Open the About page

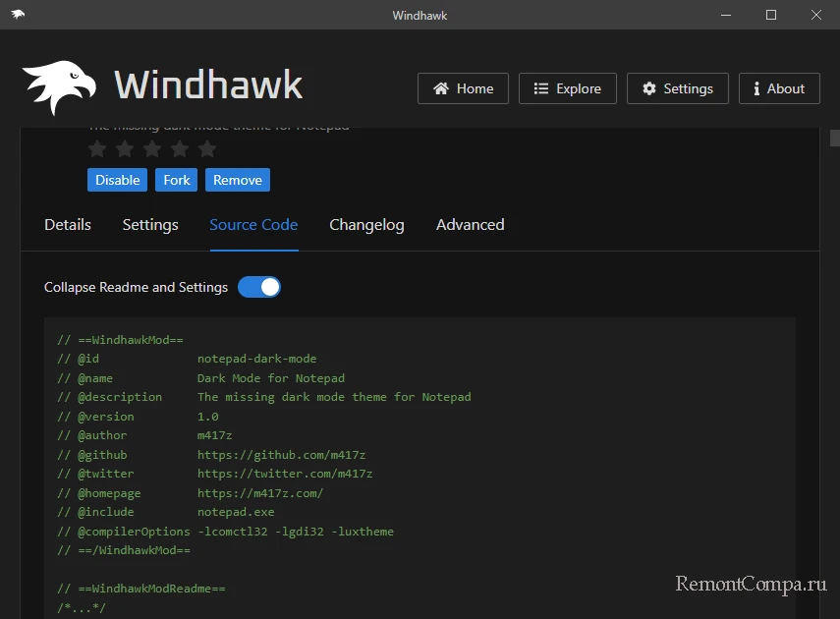tap(778, 88)
